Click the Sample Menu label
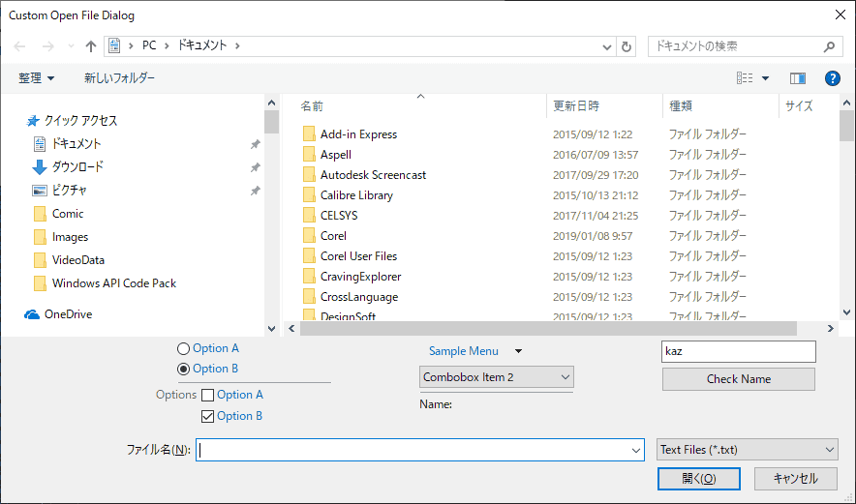This screenshot has height=504, width=856. (x=464, y=351)
